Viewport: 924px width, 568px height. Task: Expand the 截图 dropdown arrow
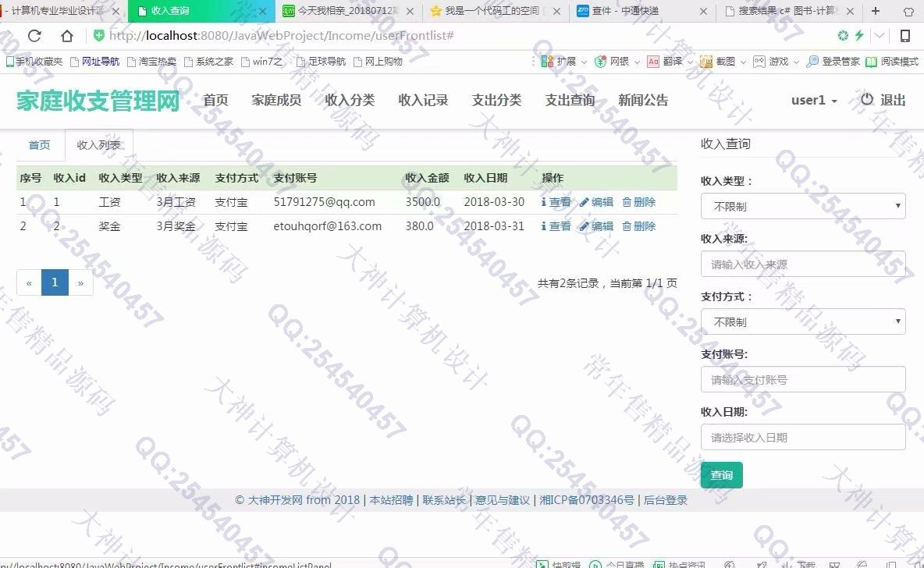click(743, 62)
